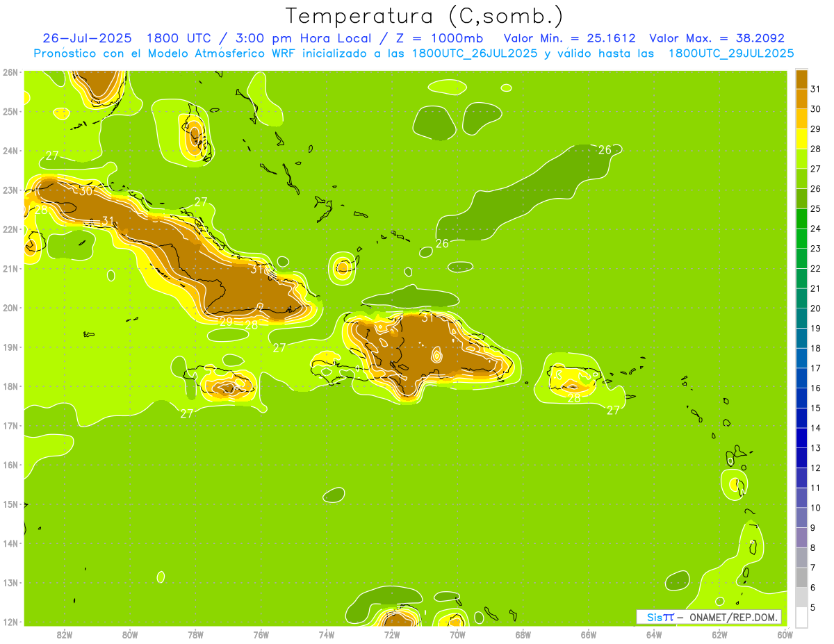Click longitude axis label 60W
Image resolution: width=834 pixels, height=644 pixels.
(785, 634)
